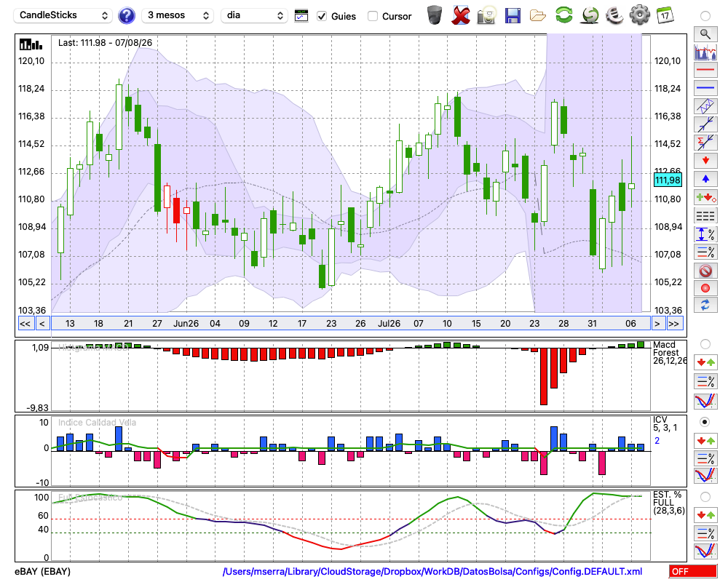Screen dimensions: 728x582
Task: Click the red OFF indicator
Action: click(693, 571)
